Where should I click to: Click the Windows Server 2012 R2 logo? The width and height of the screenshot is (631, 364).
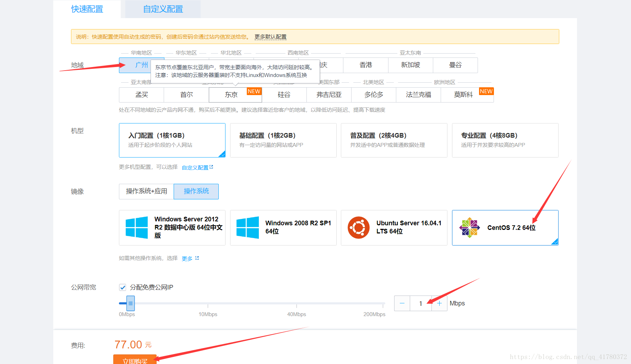point(137,227)
